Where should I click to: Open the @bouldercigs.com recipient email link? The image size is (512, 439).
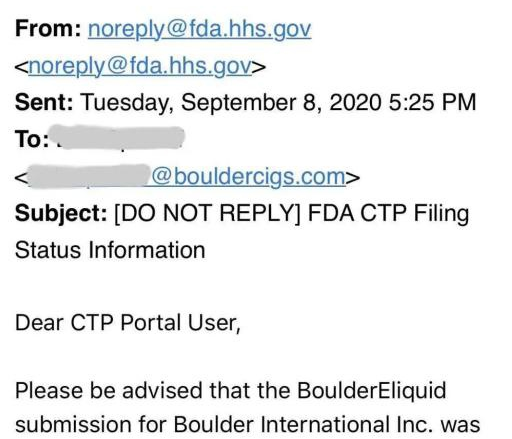tap(249, 176)
